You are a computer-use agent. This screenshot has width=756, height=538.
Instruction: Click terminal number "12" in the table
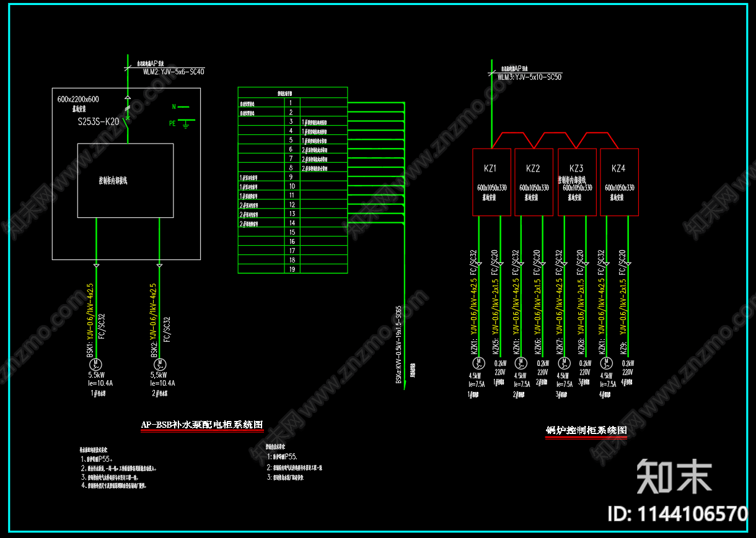[x=291, y=204]
